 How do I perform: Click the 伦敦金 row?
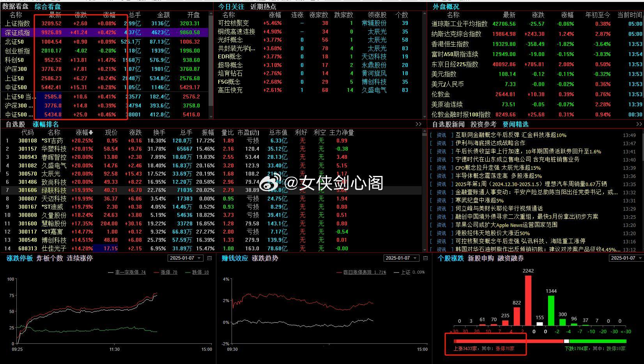click(536, 94)
